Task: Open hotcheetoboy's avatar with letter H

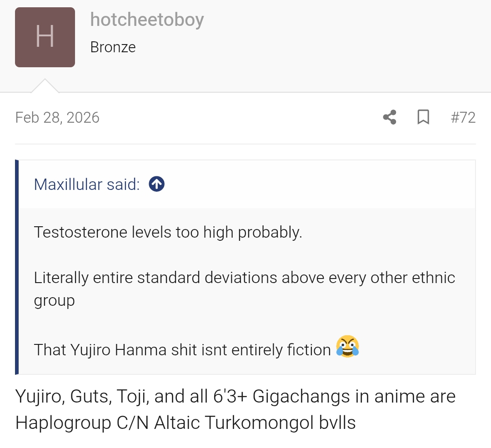Action: (45, 37)
